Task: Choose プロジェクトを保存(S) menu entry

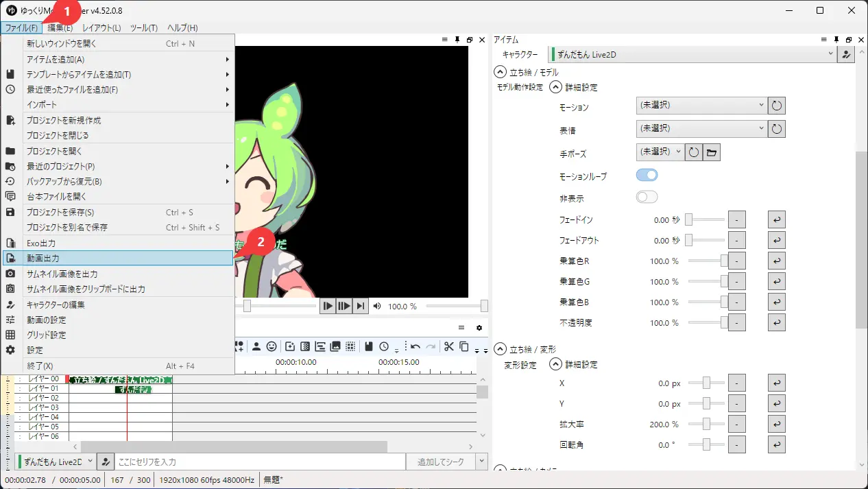Action: [118, 212]
